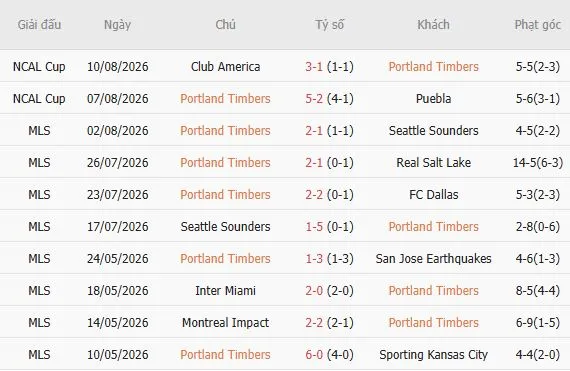This screenshot has width=570, height=371.
Task: Click the 5-2 score against Puebla
Action: 314,98
